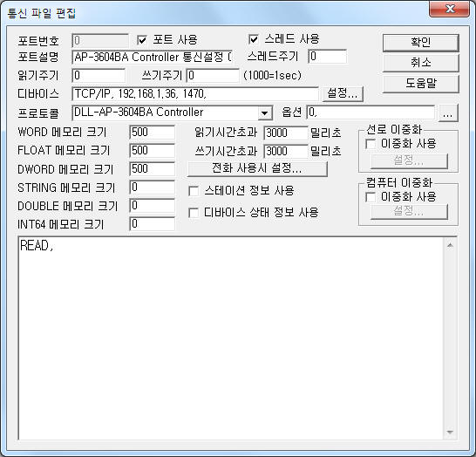476x457 pixels.
Task: Enable 스테이션 정보 사용 checkbox
Action: tap(194, 191)
